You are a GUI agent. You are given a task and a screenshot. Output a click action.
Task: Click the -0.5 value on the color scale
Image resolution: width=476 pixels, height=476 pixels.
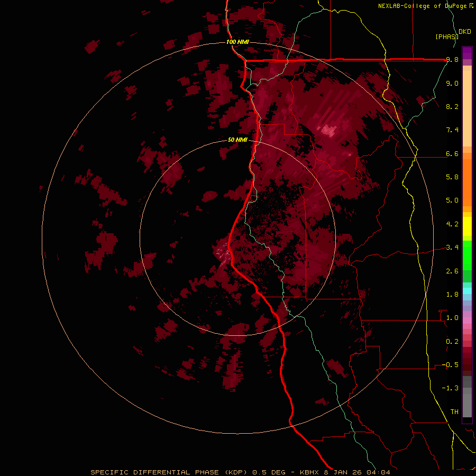pyautogui.click(x=450, y=365)
